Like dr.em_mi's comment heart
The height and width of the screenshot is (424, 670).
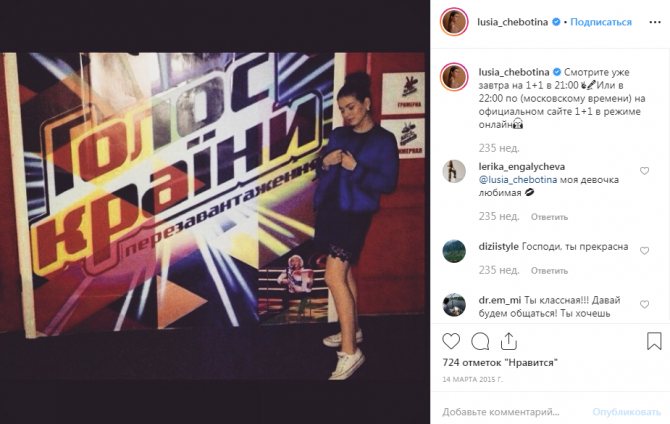(x=644, y=304)
